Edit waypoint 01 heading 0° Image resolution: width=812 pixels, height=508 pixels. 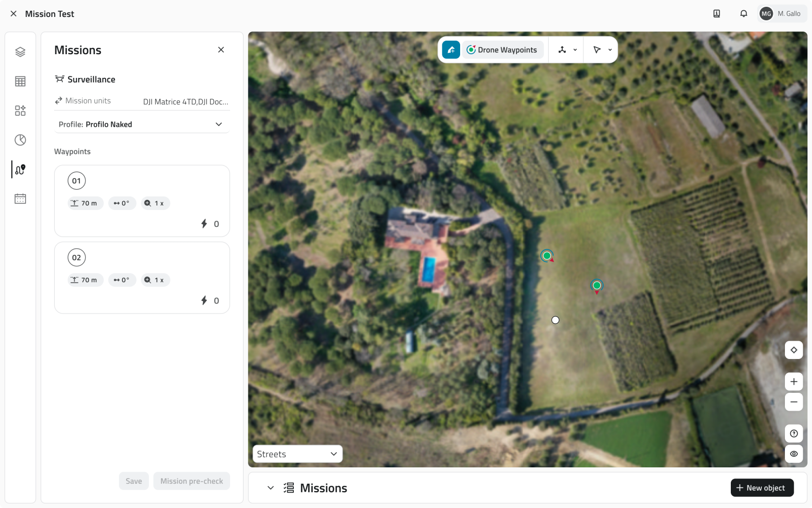(122, 203)
